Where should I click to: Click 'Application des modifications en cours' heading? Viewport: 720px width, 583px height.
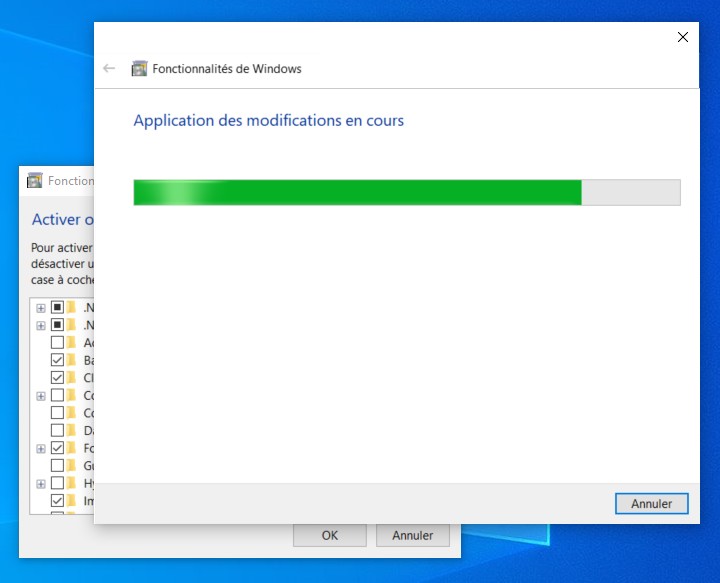(x=269, y=121)
